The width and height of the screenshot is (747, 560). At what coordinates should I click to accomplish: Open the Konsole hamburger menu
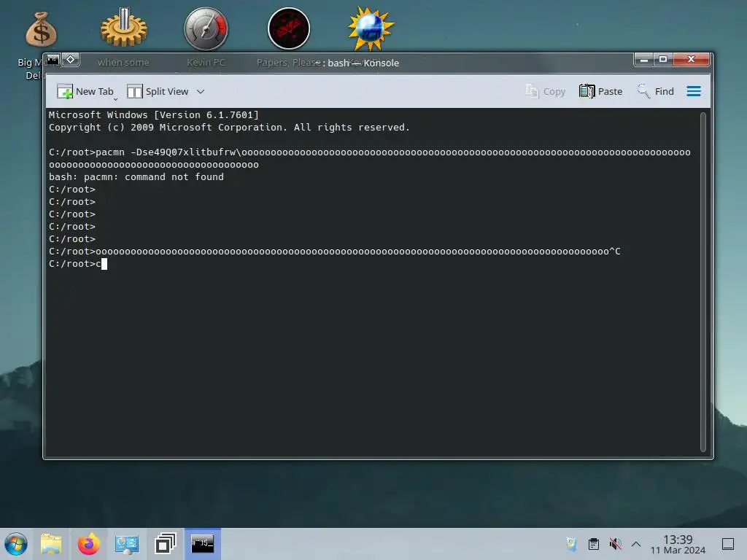[x=694, y=91]
